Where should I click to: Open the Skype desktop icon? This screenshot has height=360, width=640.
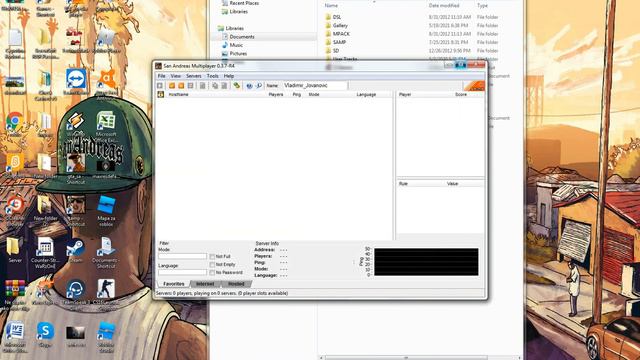[x=45, y=331]
